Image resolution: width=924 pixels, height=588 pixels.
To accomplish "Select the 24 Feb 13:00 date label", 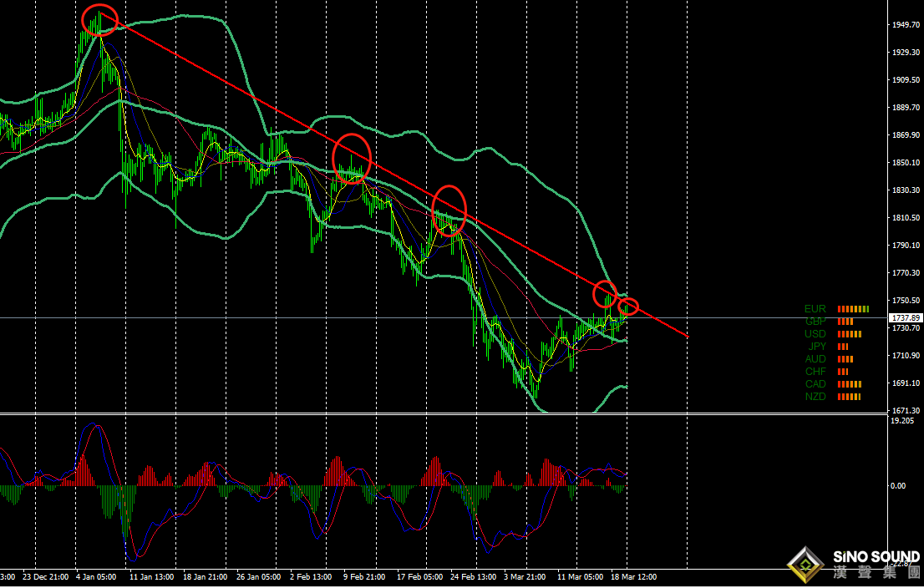I will pyautogui.click(x=472, y=577).
